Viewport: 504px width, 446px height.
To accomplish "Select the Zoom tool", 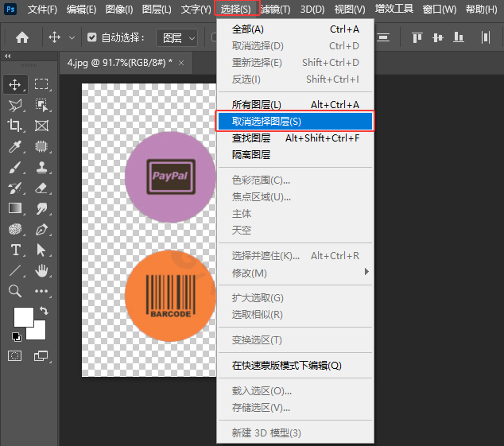I will pos(15,291).
